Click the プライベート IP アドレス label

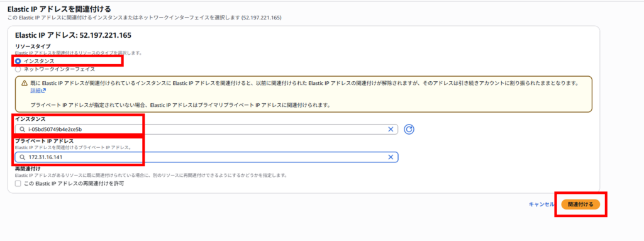tap(45, 141)
